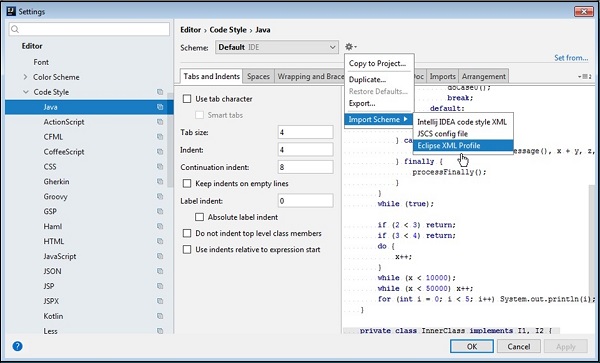Open the hidden tabs overflow dropdown
600x363 pixels.
click(585, 77)
